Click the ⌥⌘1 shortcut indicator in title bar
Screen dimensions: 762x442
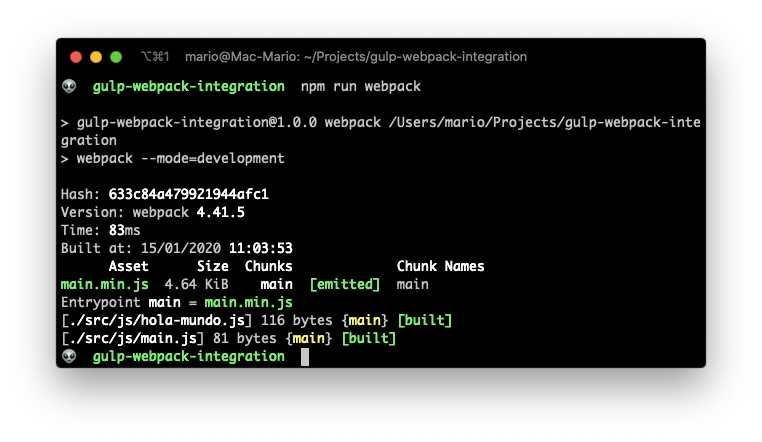pyautogui.click(x=155, y=57)
